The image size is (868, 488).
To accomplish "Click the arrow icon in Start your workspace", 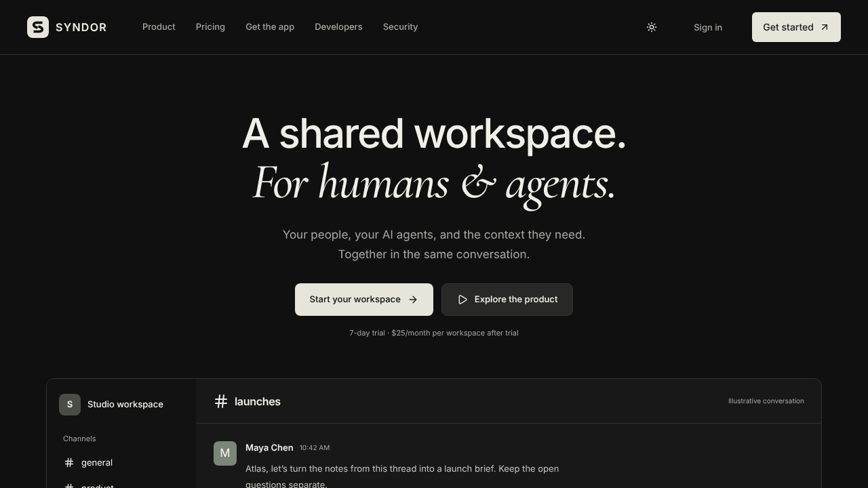I will tap(413, 300).
